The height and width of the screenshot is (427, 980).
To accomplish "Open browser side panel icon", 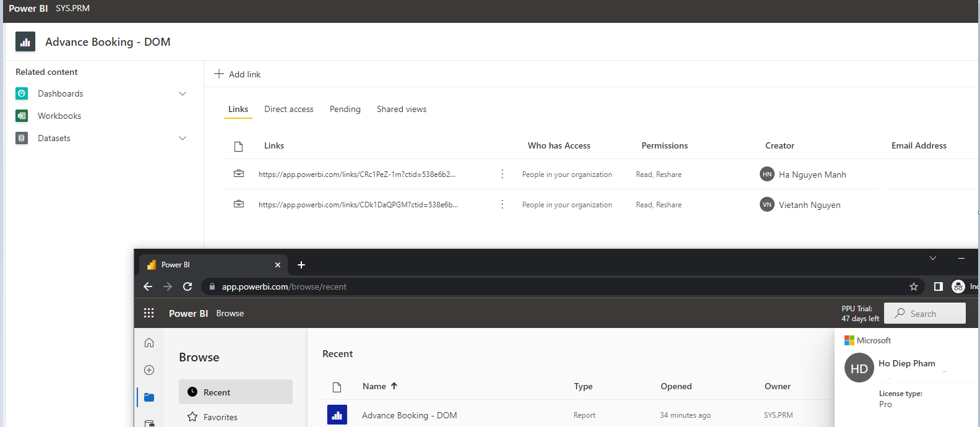I will (939, 287).
